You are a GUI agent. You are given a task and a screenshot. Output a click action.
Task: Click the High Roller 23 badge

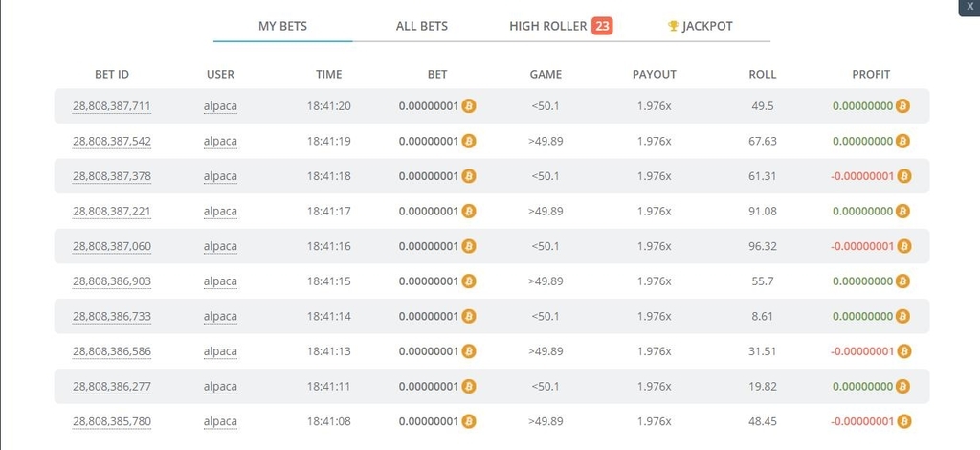(x=602, y=26)
